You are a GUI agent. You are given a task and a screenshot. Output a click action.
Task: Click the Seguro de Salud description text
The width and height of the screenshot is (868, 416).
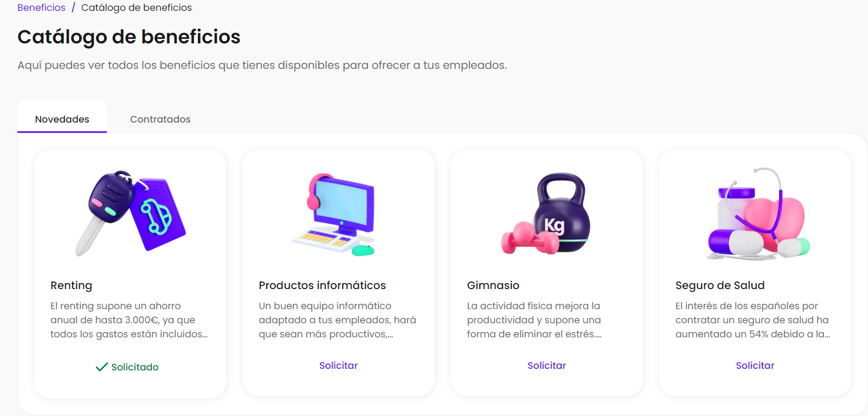click(x=753, y=320)
